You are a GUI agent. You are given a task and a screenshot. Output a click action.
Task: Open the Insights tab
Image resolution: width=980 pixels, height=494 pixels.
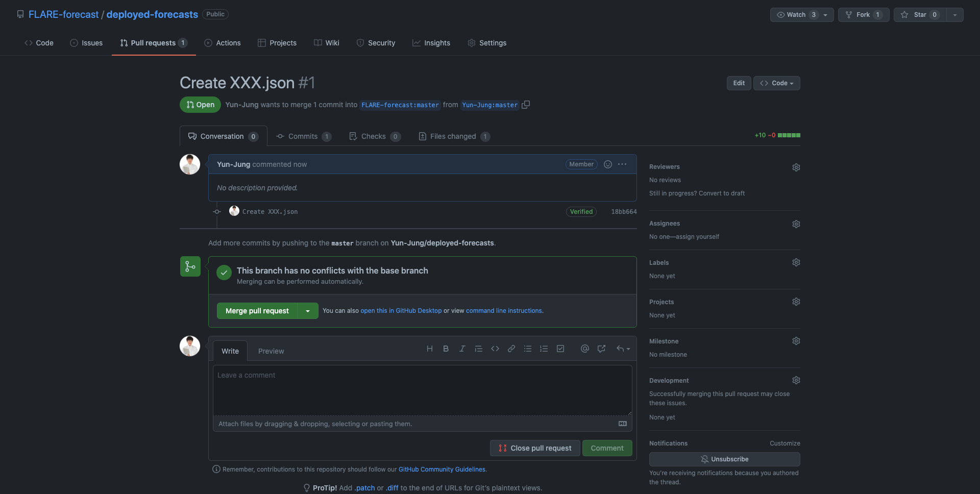pos(431,43)
